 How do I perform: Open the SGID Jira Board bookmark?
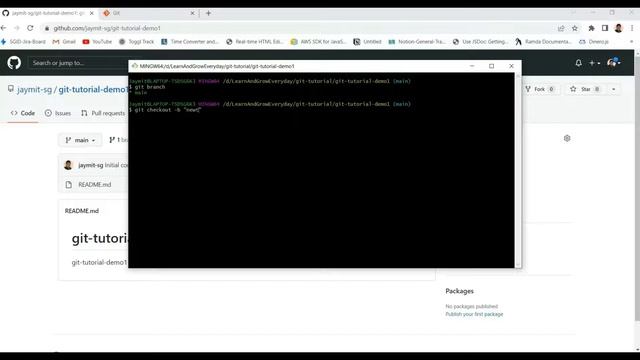point(23,42)
